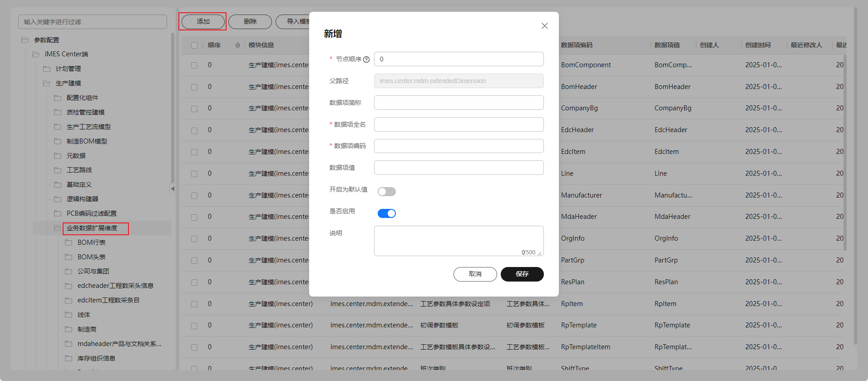Click the 父路径 disabled field
This screenshot has height=381, width=868.
click(459, 81)
